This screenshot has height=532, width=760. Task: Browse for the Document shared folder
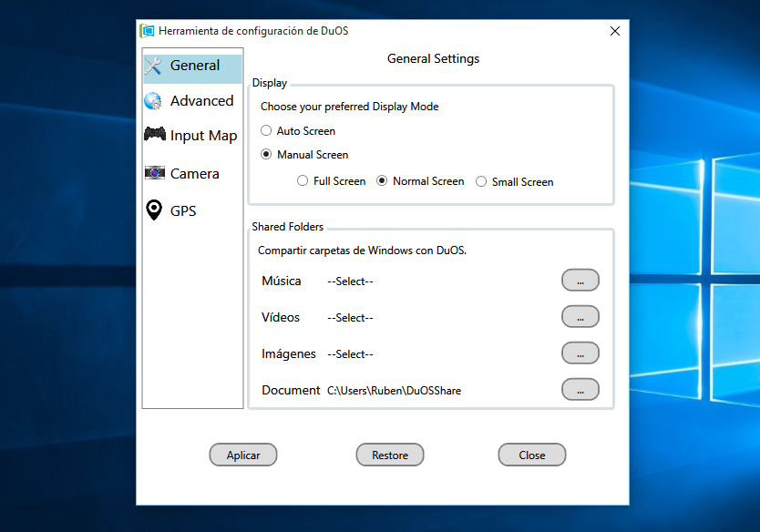tap(580, 389)
